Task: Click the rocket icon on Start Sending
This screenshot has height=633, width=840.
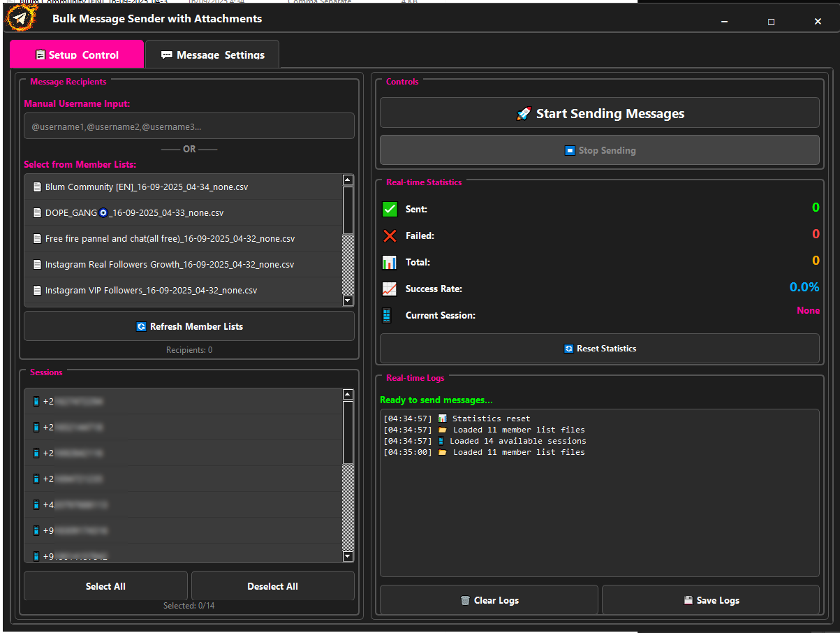Action: tap(524, 114)
